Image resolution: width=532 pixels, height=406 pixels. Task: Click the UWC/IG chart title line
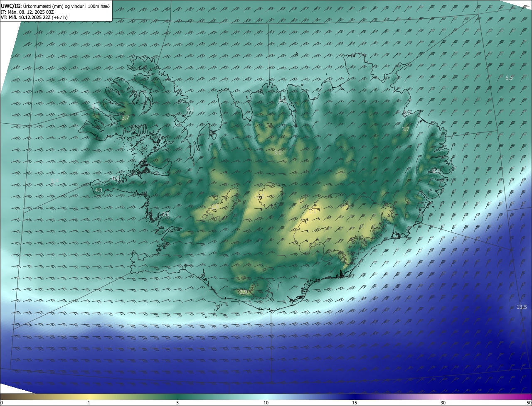click(x=55, y=6)
